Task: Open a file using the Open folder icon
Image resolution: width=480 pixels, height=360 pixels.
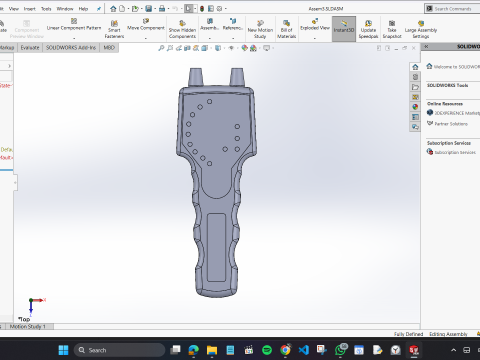Action: click(135, 9)
